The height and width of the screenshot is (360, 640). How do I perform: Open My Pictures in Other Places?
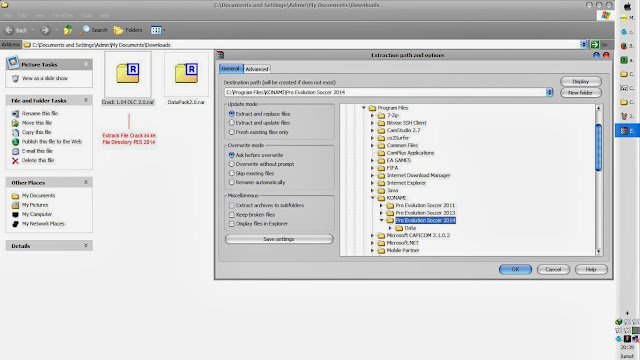coord(35,205)
